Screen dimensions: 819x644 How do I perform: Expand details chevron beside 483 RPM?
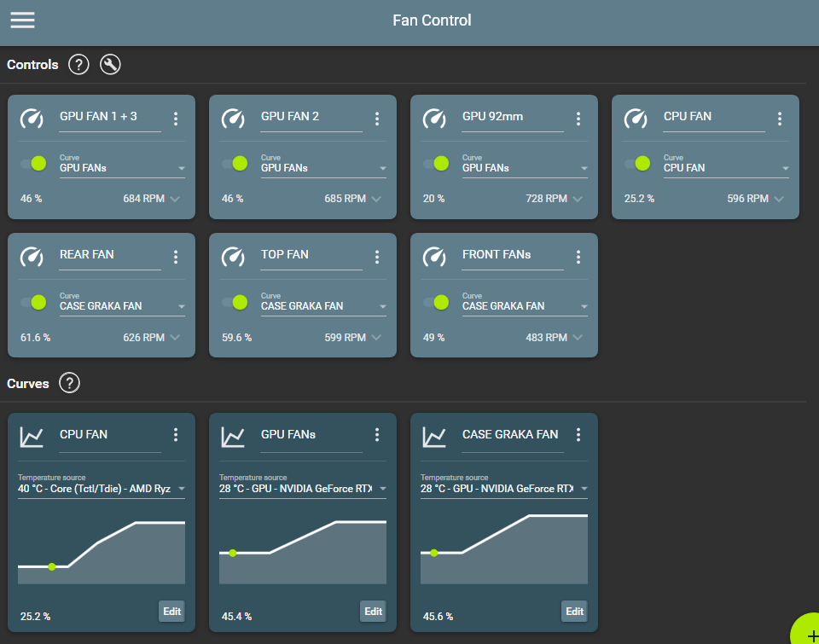click(578, 338)
